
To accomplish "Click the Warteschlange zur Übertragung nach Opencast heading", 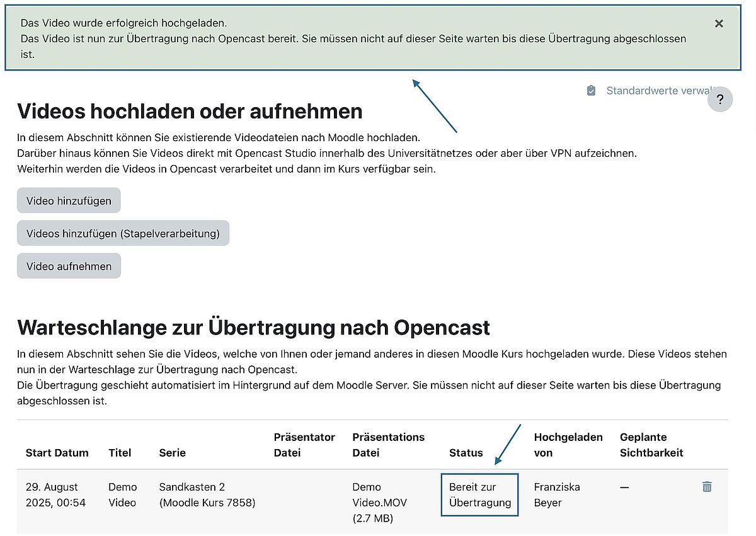I will [x=253, y=328].
